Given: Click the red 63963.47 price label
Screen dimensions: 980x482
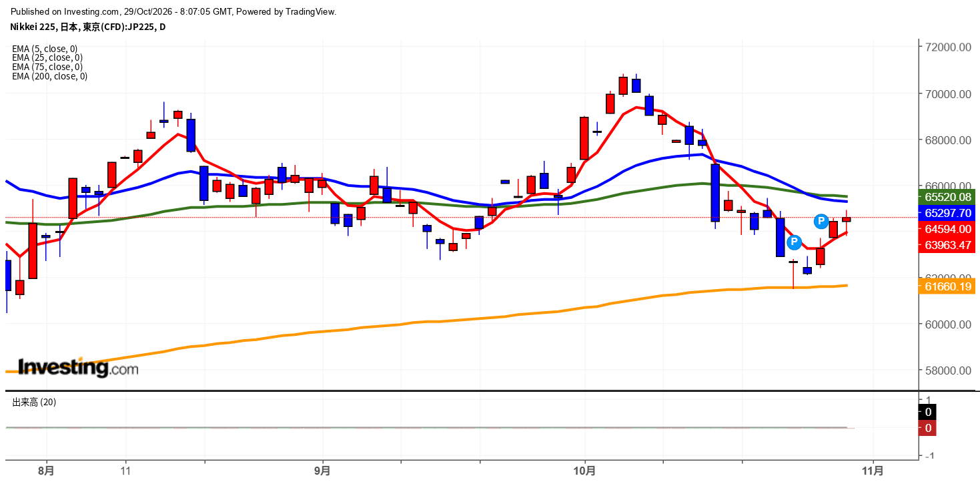Looking at the screenshot, I should (x=947, y=245).
